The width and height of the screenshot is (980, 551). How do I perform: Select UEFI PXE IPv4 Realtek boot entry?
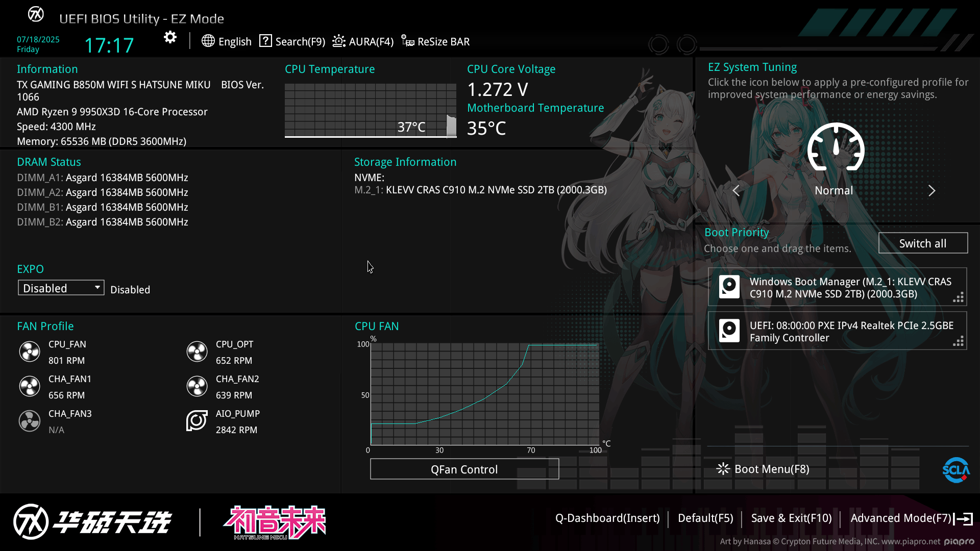click(837, 331)
